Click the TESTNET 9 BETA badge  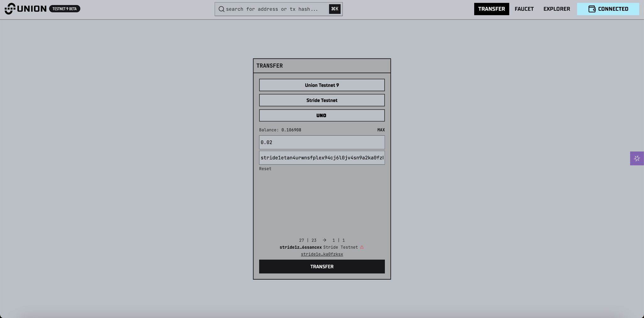[x=64, y=9]
